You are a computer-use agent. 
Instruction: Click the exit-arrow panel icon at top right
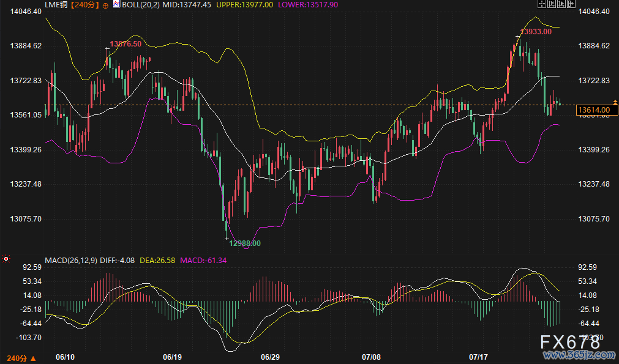tap(571, 4)
